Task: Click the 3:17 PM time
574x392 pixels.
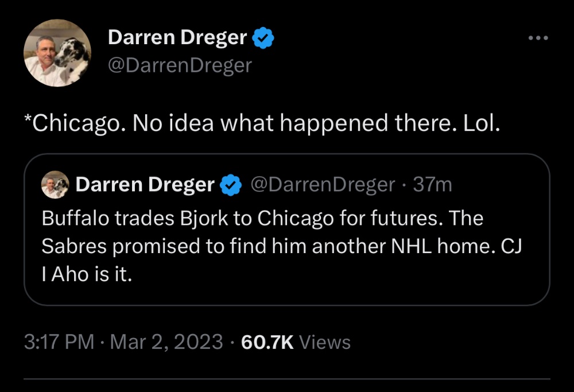Action: point(59,343)
